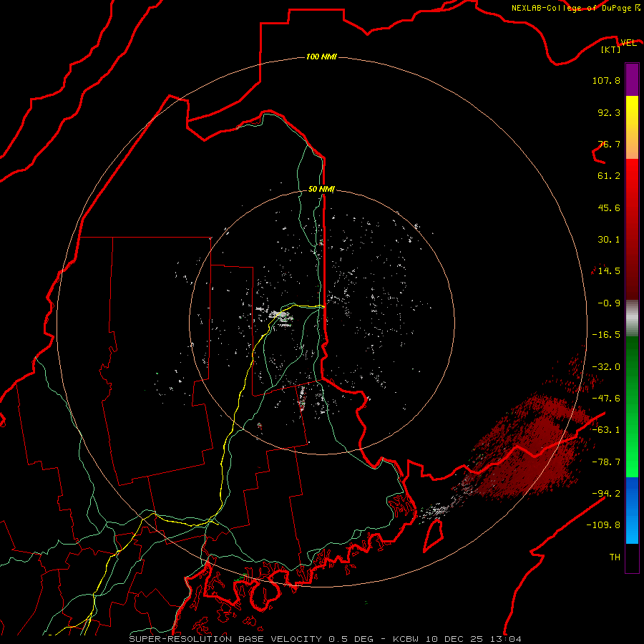Screen dimensions: 644x644
Task: Click the 100 NMI range ring label
Action: click(x=321, y=57)
